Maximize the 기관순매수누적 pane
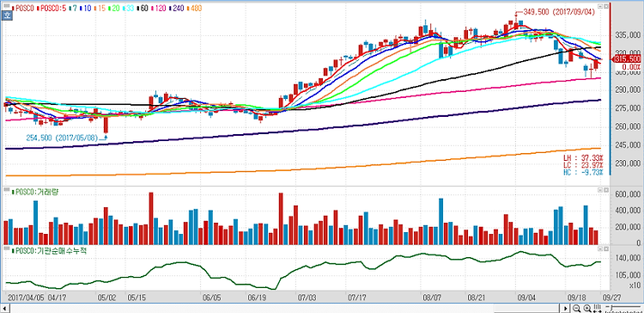Image resolution: width=644 pixels, height=313 pixels. coord(606,249)
